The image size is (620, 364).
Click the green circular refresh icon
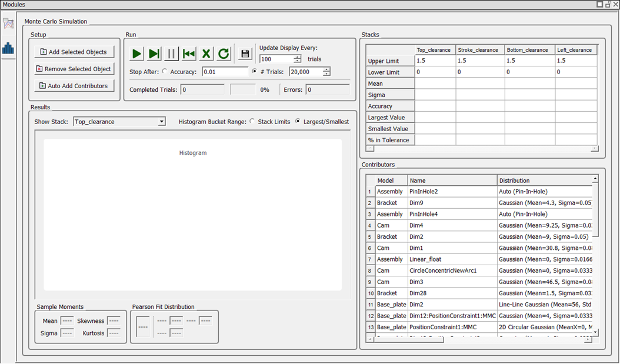(x=224, y=54)
